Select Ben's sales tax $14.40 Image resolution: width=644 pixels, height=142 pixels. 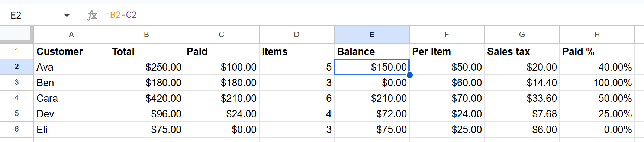click(x=522, y=83)
